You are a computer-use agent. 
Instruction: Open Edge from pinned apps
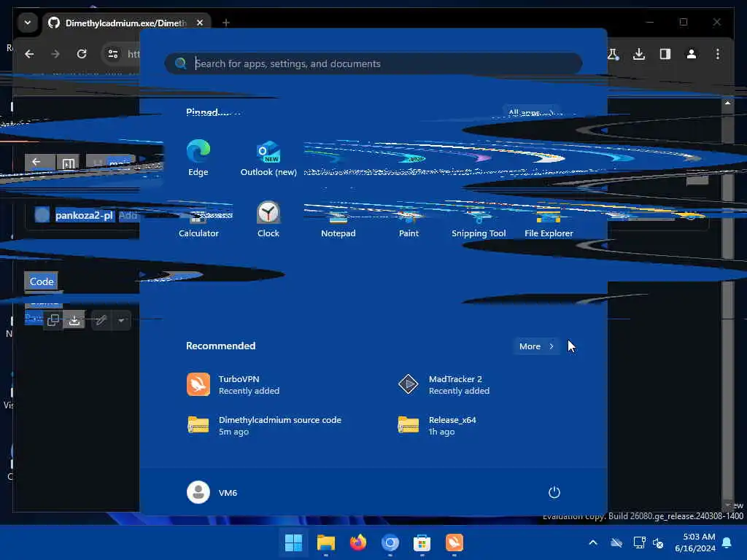(198, 158)
